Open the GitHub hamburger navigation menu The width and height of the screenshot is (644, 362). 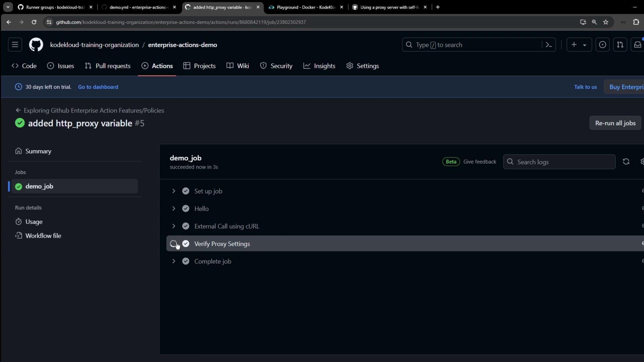[x=15, y=45]
